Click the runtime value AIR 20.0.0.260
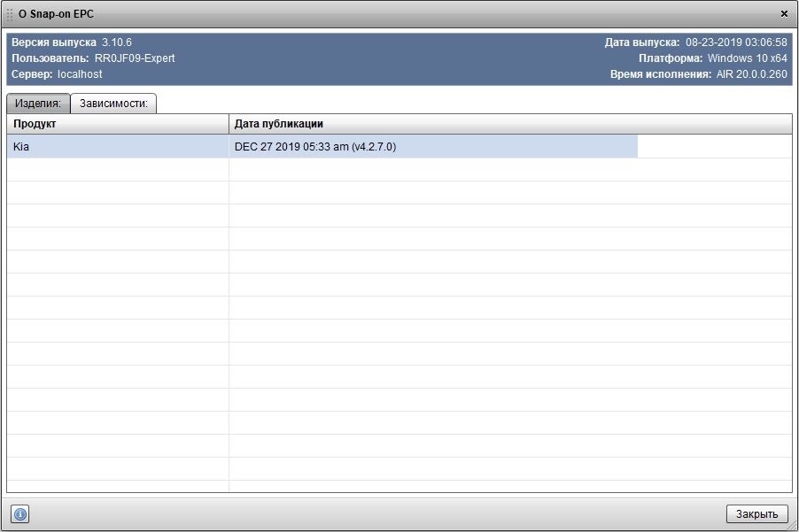 (x=752, y=73)
